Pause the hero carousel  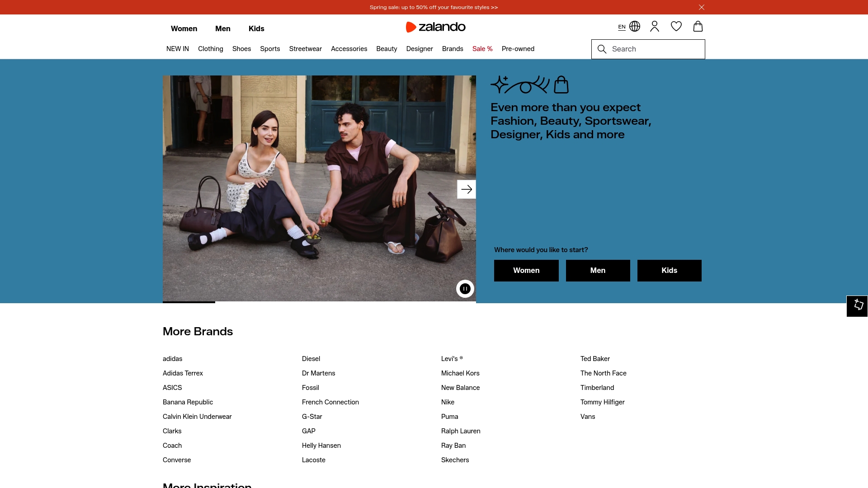pyautogui.click(x=465, y=289)
